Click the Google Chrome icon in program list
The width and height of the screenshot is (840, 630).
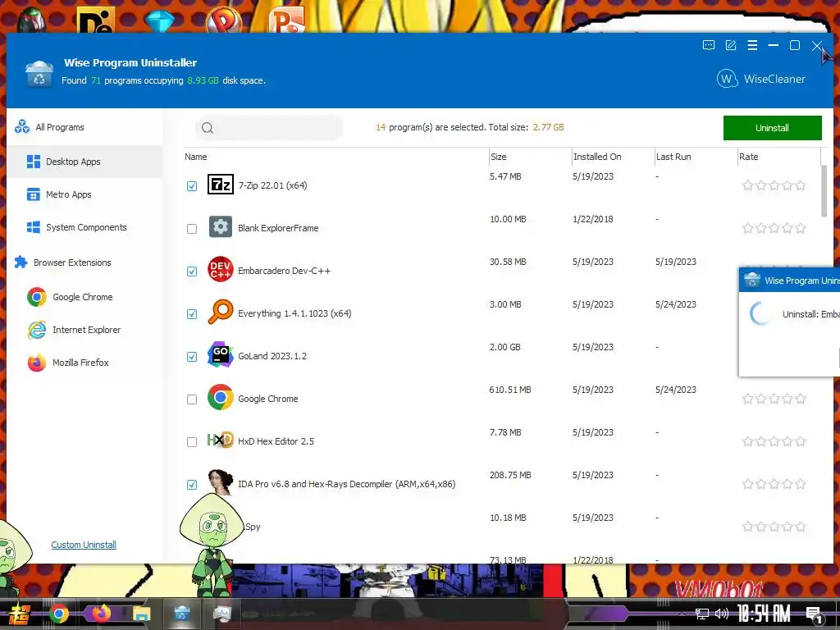[x=220, y=397]
